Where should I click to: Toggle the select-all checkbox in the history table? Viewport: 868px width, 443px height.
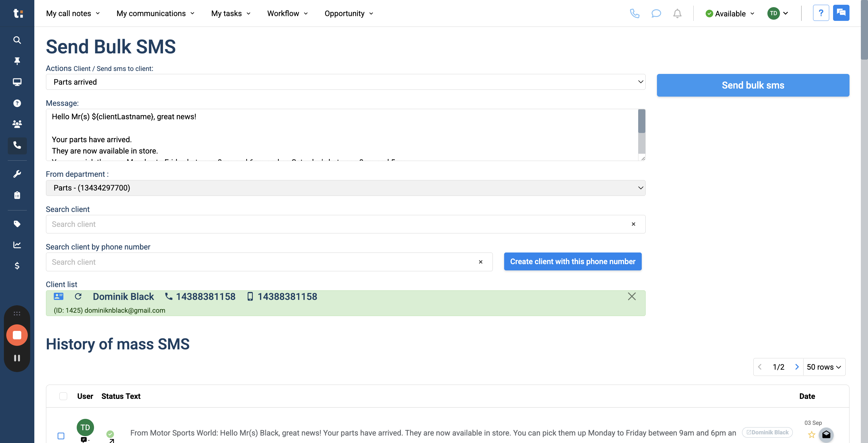click(63, 396)
